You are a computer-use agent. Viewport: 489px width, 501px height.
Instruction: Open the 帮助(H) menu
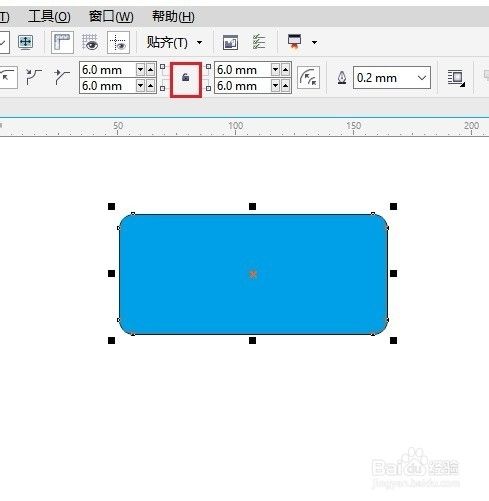pos(173,16)
